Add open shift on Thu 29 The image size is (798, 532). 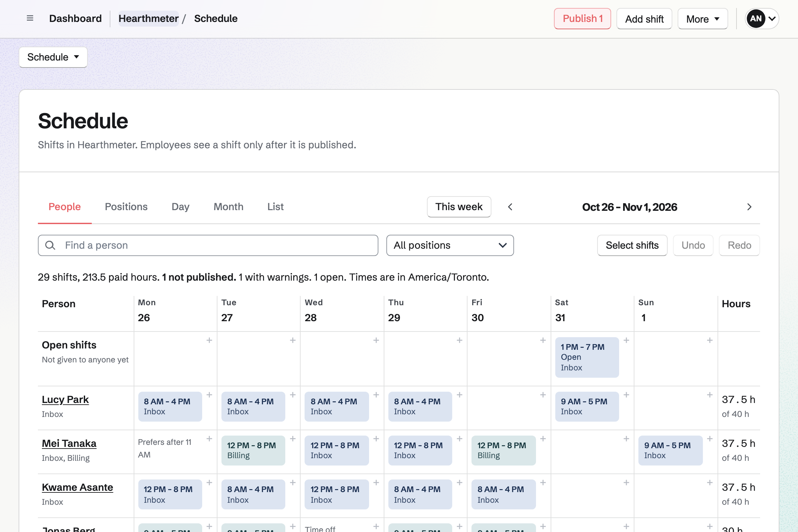pos(460,340)
